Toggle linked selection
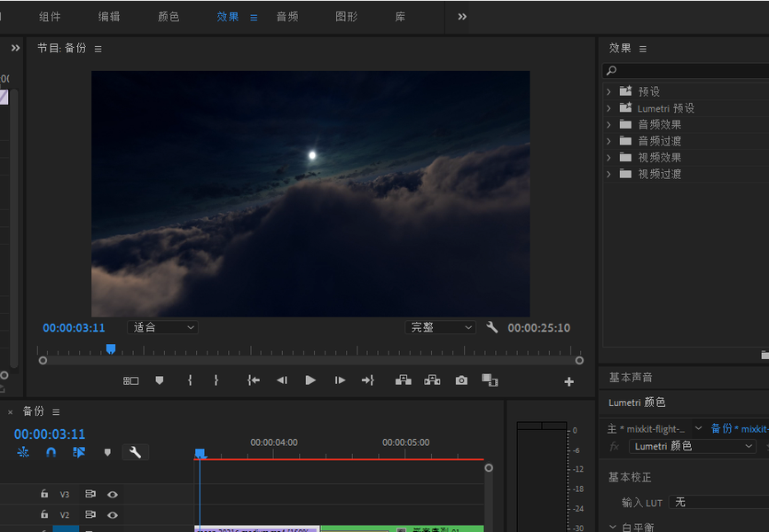The image size is (769, 532). coord(79,452)
